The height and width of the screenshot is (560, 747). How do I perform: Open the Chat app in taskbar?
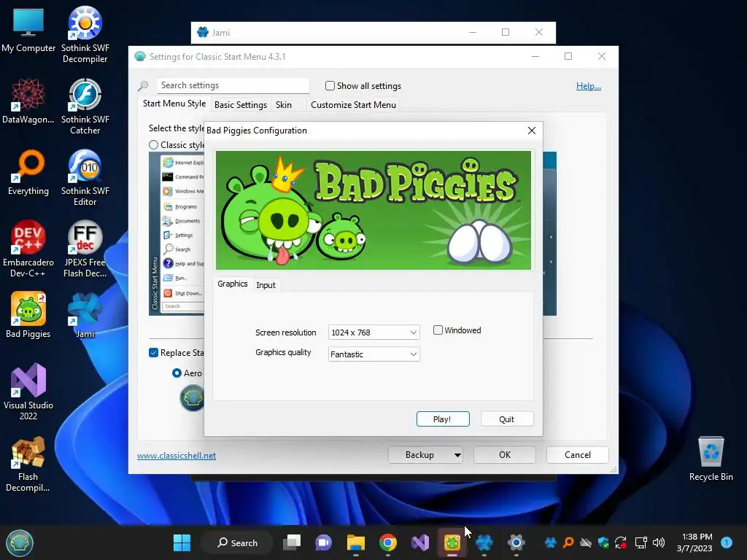[323, 542]
